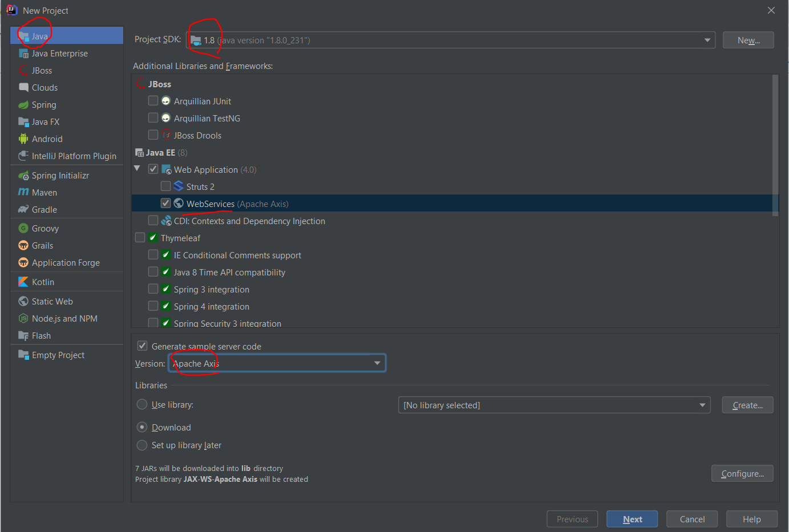Close the New Project dialog

pos(771,10)
